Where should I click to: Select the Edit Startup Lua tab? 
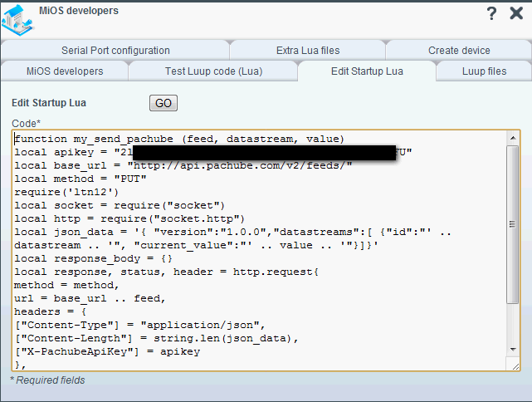click(367, 71)
